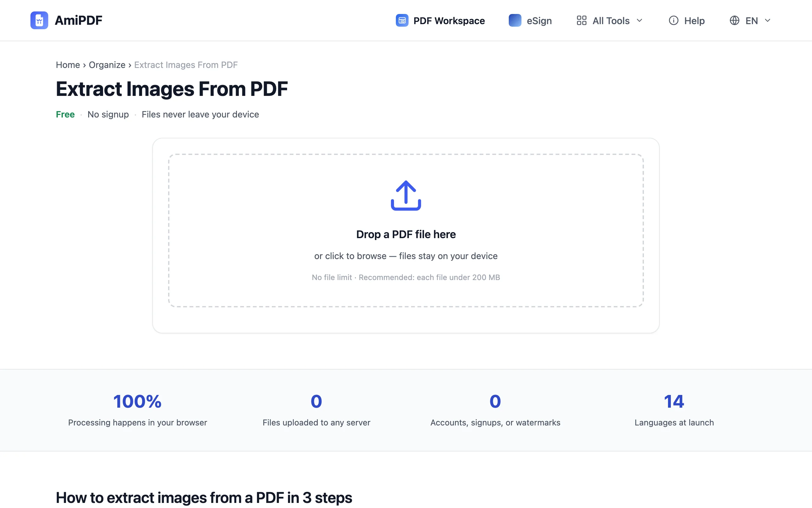Click the globe language icon
This screenshot has height=508, width=812.
tap(735, 21)
